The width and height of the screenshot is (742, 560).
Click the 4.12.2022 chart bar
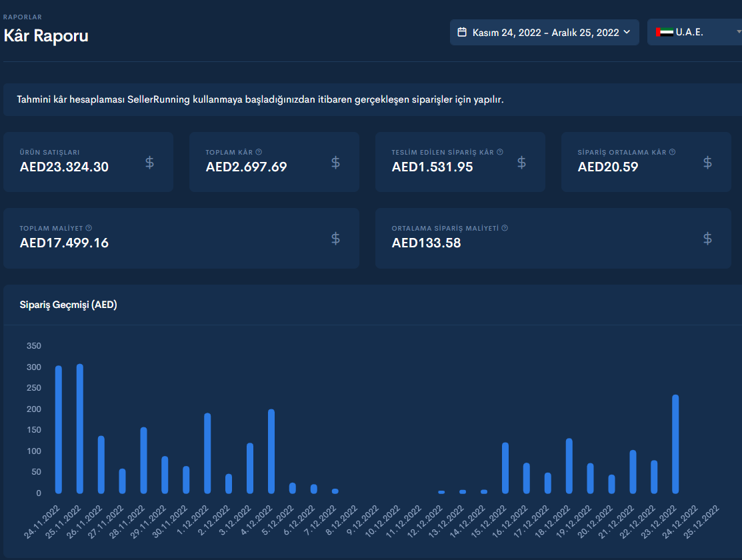[271, 451]
